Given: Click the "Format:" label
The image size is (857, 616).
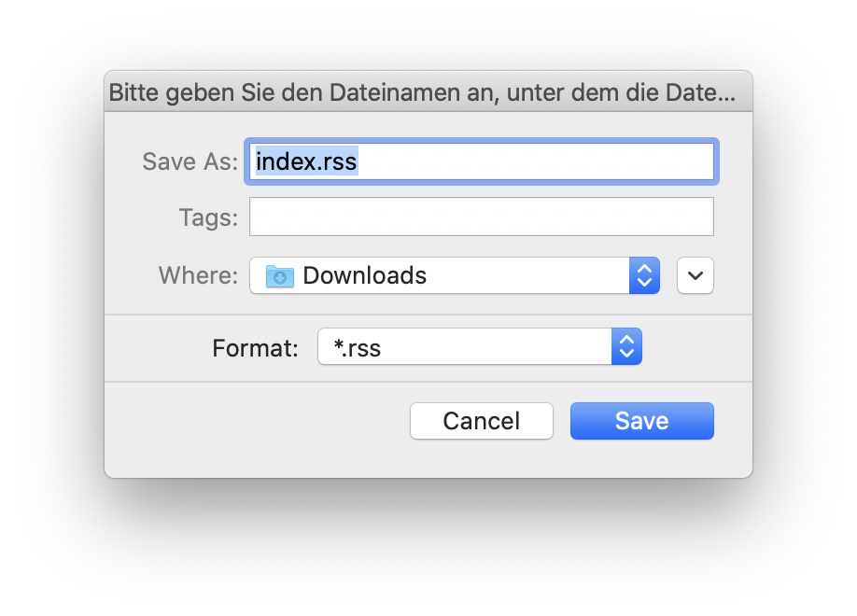Looking at the screenshot, I should point(255,347).
